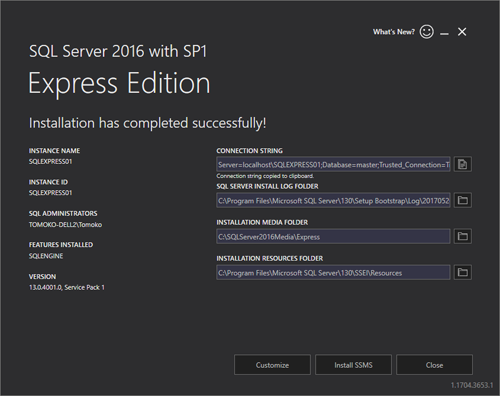Close the installer with the X icon
The height and width of the screenshot is (396, 500).
point(462,32)
